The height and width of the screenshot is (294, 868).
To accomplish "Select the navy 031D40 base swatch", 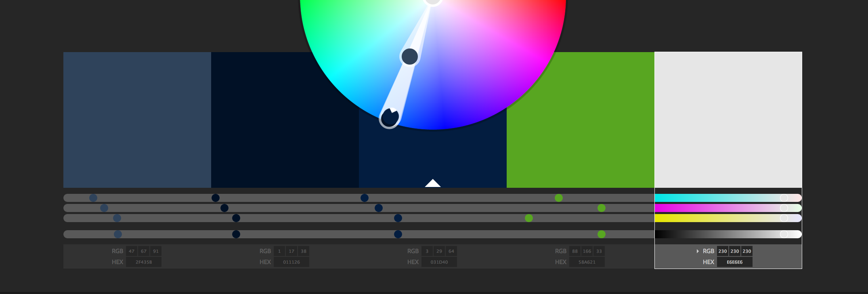I will tap(433, 157).
